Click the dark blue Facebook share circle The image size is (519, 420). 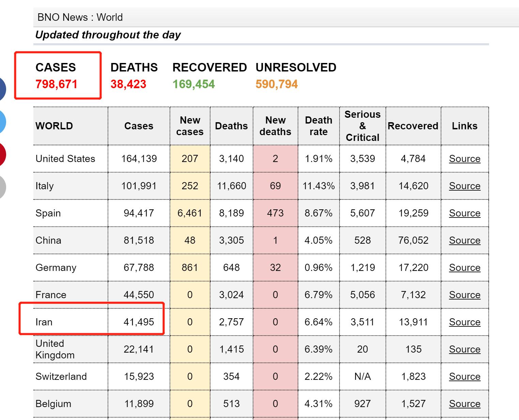point(2,89)
